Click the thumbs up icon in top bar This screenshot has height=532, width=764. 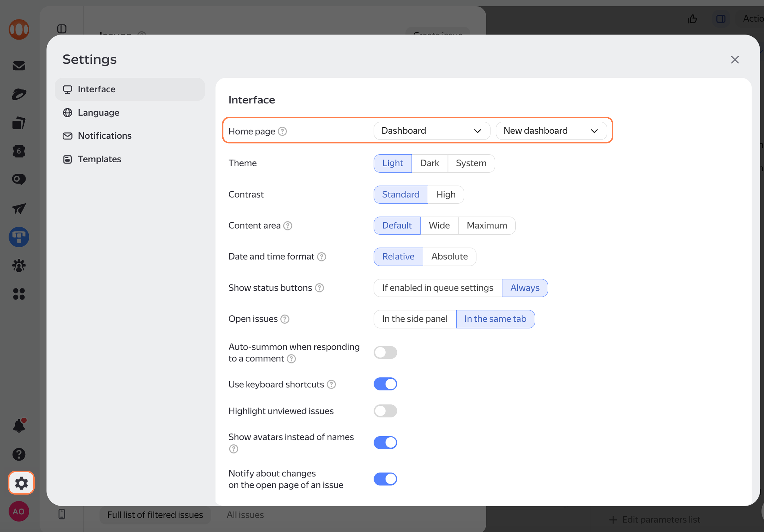click(692, 19)
